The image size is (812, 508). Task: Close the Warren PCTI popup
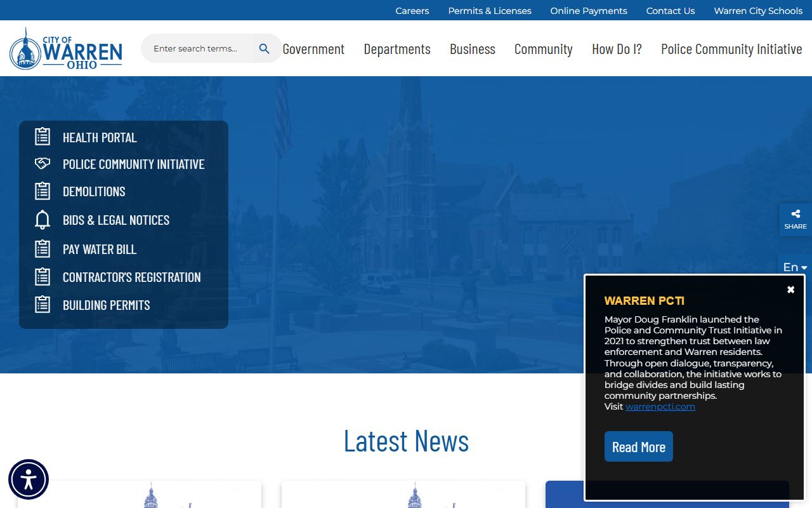(790, 290)
